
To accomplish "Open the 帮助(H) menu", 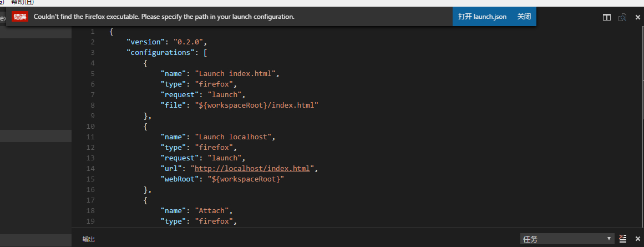I will pyautogui.click(x=22, y=3).
